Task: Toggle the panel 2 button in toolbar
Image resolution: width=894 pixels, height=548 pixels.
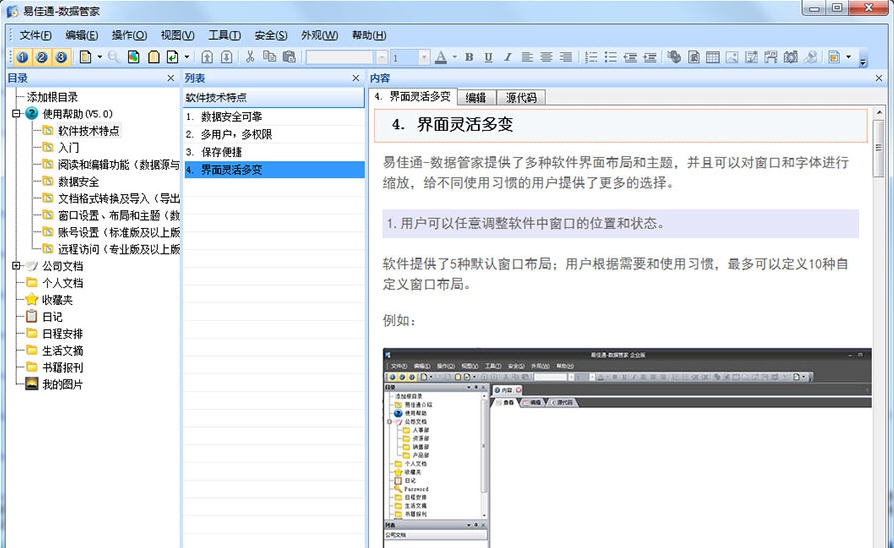Action: pyautogui.click(x=42, y=58)
